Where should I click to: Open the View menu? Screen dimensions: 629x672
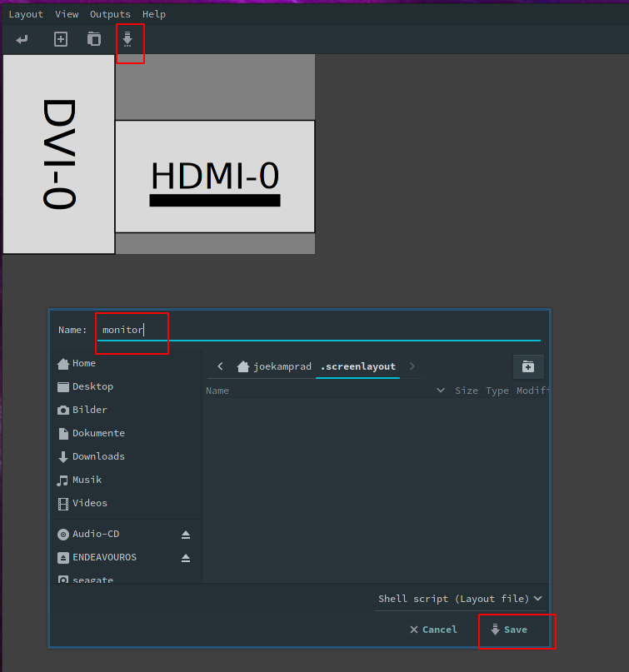(x=67, y=14)
